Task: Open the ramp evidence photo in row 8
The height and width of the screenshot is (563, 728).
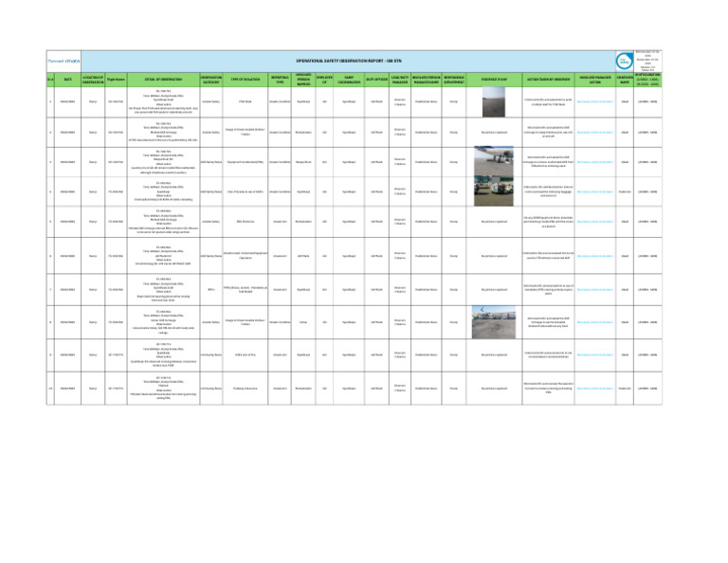Action: (494, 322)
